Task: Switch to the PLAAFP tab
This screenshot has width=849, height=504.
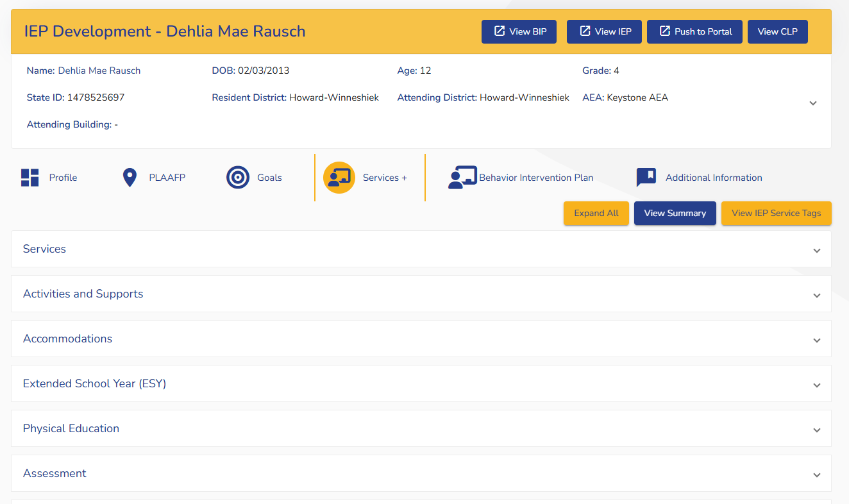Action: pos(167,178)
